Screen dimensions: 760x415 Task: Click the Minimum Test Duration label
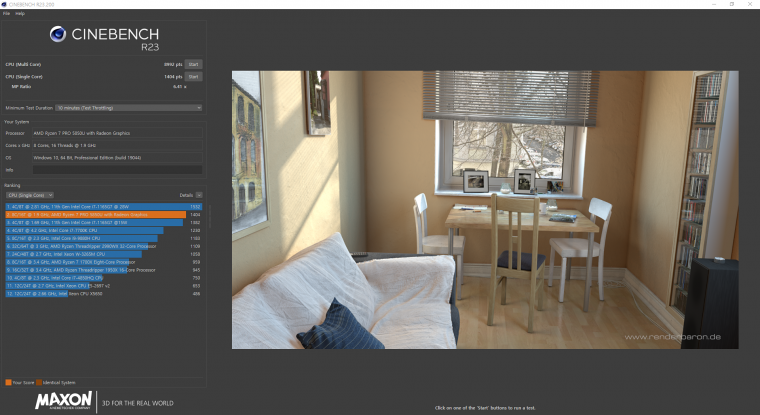pyautogui.click(x=29, y=108)
